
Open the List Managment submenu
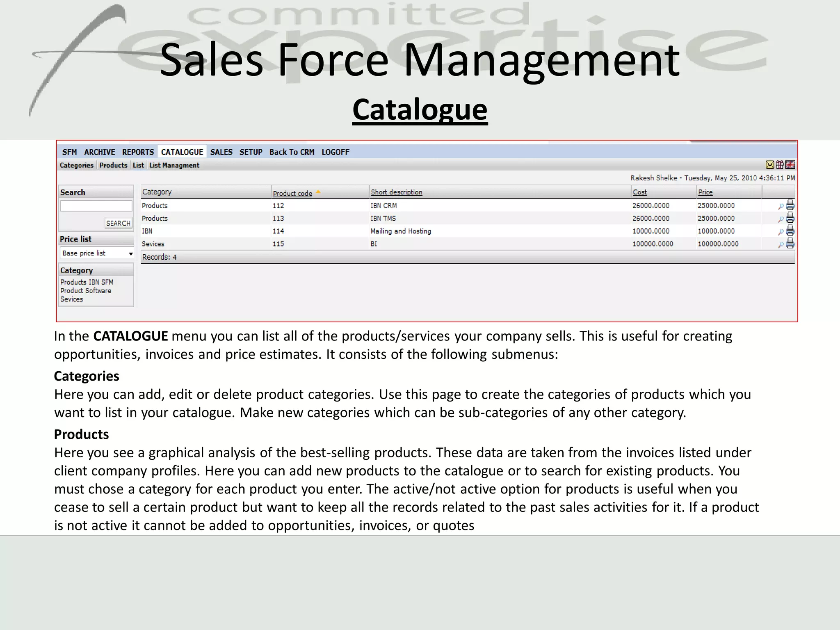tap(174, 165)
